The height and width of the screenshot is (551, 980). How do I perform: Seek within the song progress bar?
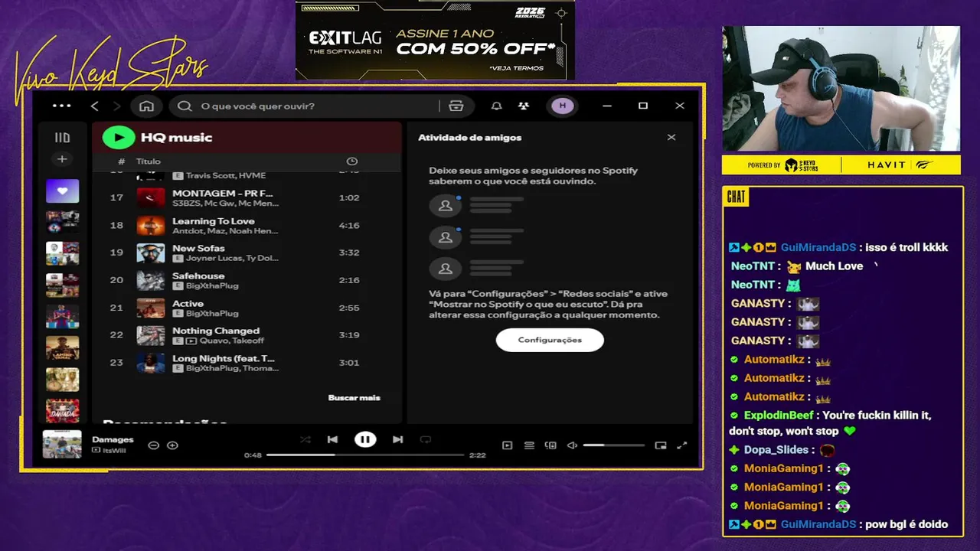(x=365, y=455)
